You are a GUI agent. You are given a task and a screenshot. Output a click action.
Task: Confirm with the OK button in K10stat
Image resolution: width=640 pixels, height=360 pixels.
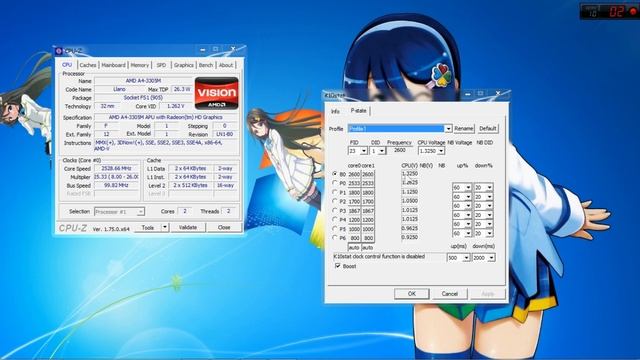pos(411,293)
